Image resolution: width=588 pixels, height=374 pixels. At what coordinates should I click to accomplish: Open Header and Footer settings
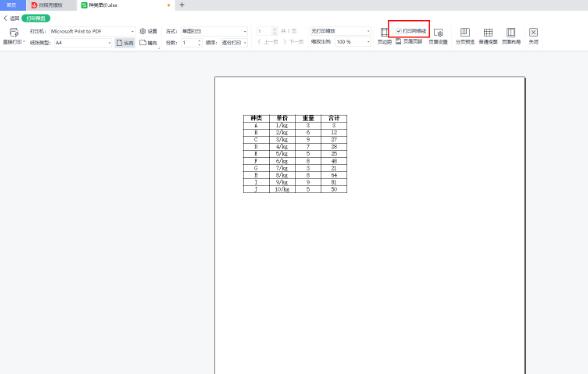tap(409, 41)
